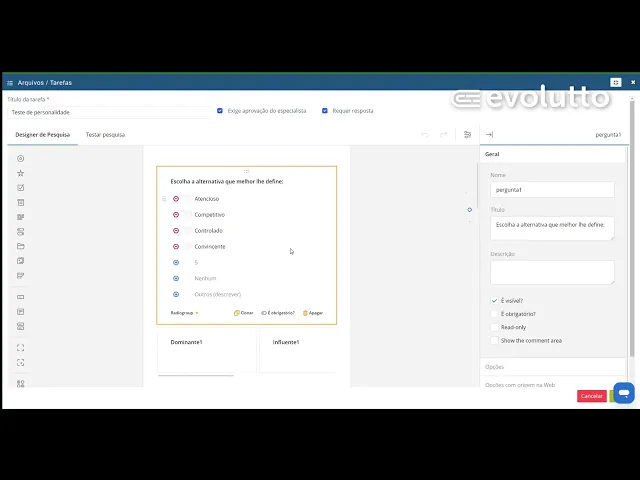Toggle Requer resposta checkbox
Viewport: 640px width, 480px height.
tap(325, 111)
